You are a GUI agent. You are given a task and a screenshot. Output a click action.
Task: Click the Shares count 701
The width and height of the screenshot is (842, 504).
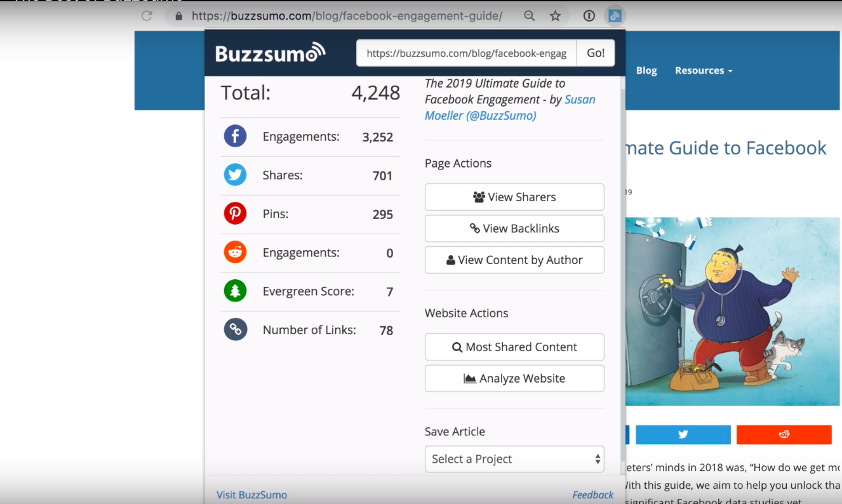[x=383, y=176]
